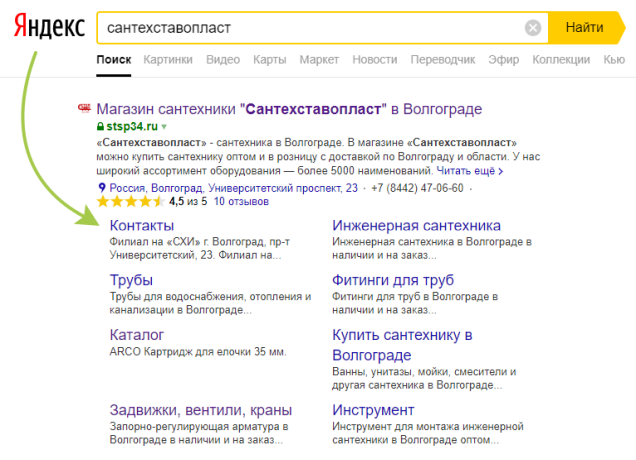Open the Задвижки, вентили, краны sitelink
This screenshot has height=460, width=636.
[201, 410]
